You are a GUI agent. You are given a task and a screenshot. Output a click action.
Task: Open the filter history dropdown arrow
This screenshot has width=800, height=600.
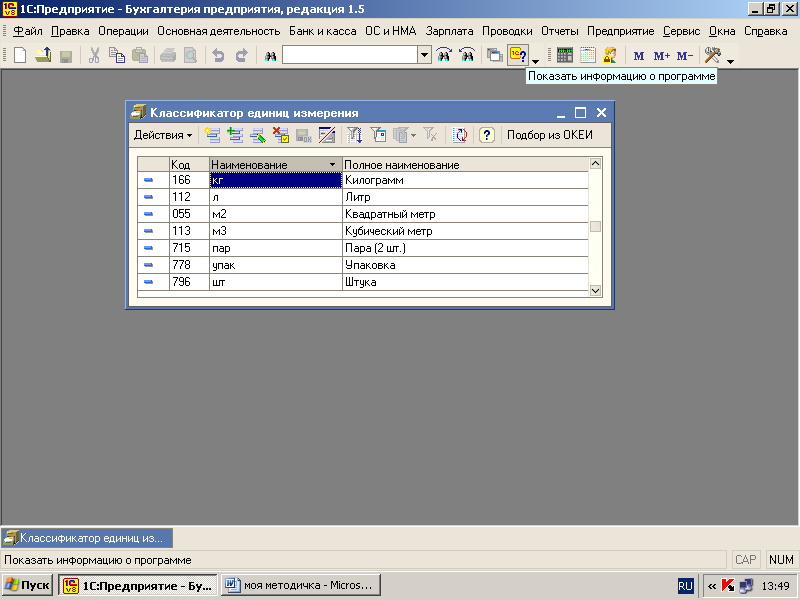pos(413,136)
